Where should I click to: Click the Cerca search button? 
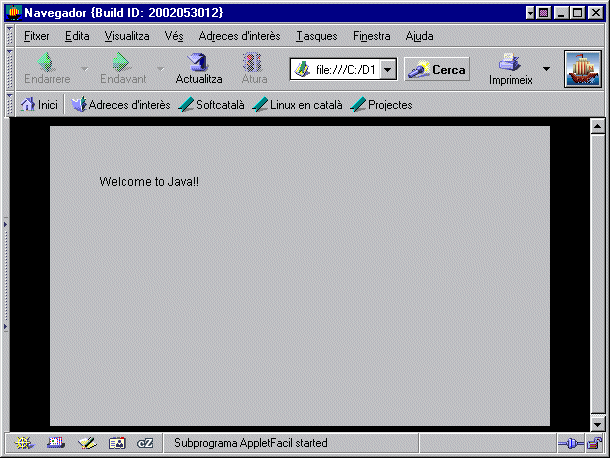coord(437,69)
